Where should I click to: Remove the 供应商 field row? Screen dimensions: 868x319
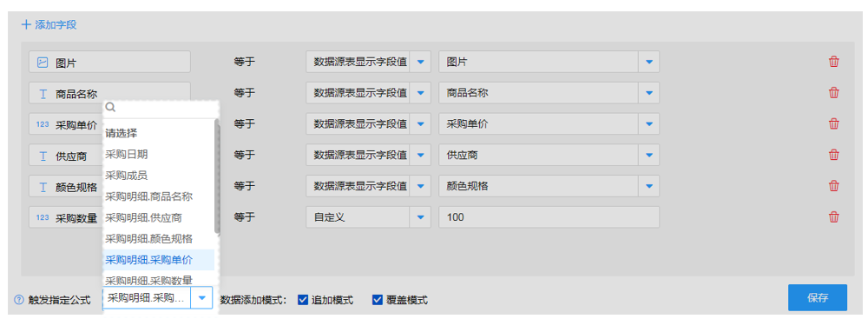tap(833, 155)
